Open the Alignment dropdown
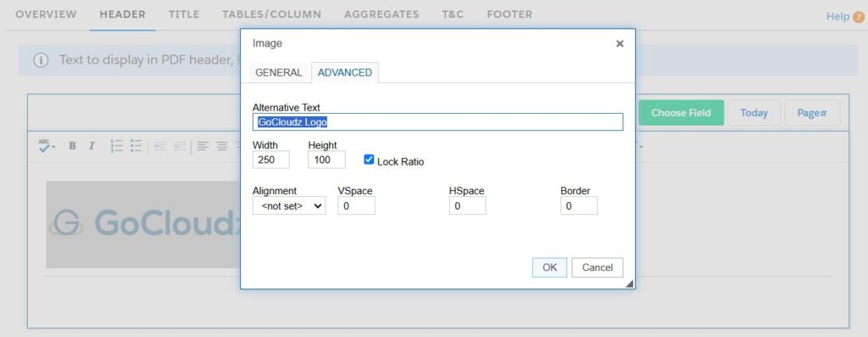The width and height of the screenshot is (868, 337). 289,205
